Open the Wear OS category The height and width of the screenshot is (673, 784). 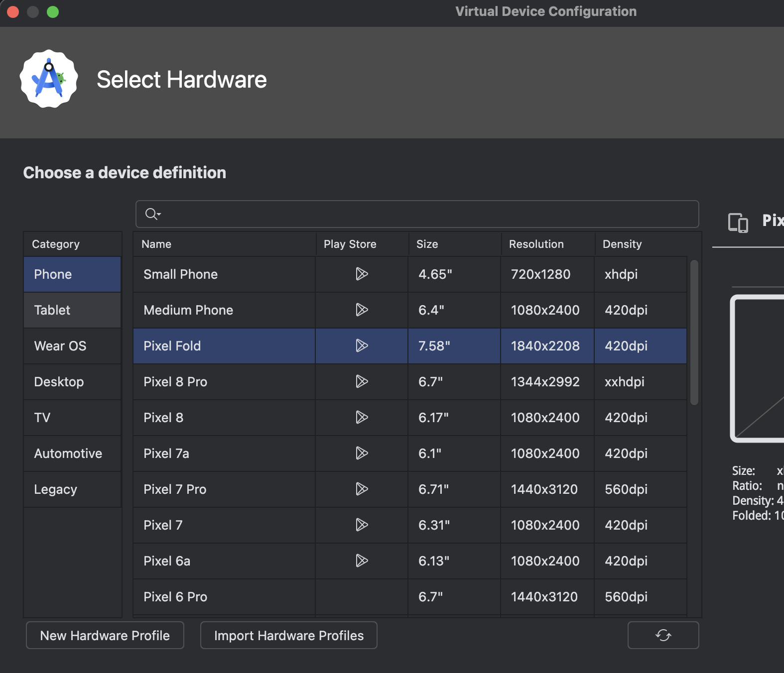coord(72,346)
